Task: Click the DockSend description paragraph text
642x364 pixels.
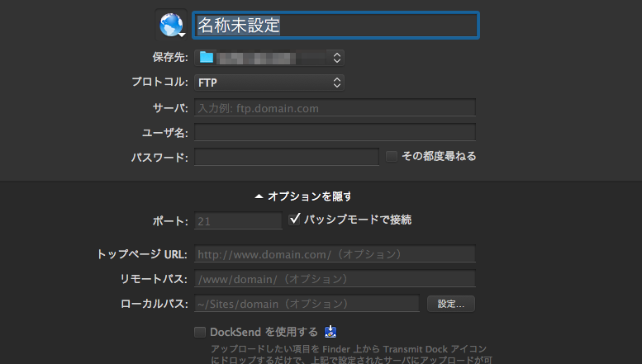Action: coord(351,354)
